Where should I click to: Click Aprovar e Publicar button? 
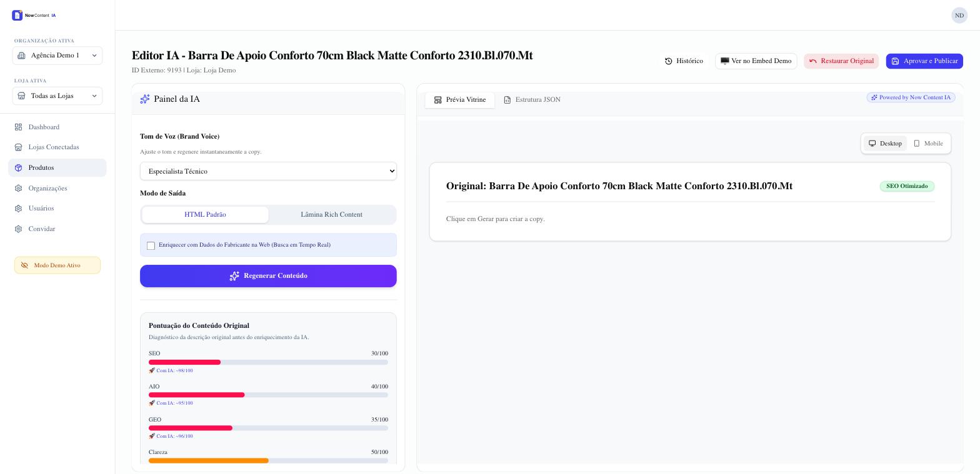click(x=924, y=61)
